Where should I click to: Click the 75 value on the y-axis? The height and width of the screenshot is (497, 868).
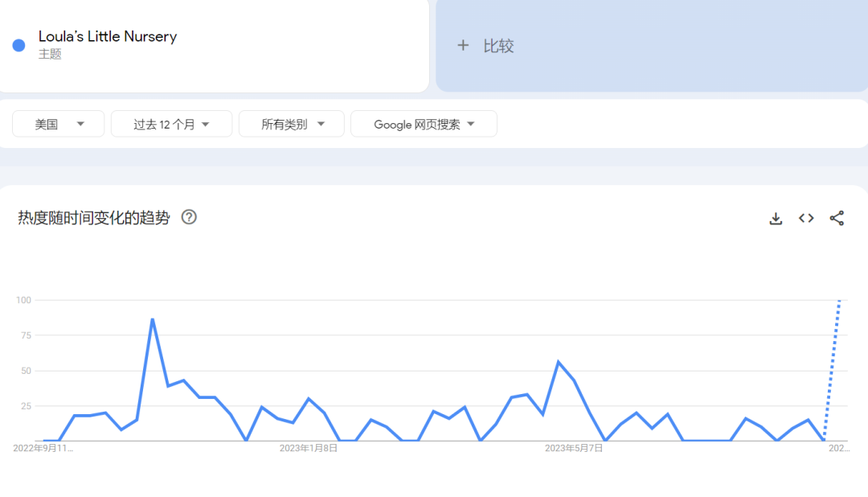tap(26, 335)
